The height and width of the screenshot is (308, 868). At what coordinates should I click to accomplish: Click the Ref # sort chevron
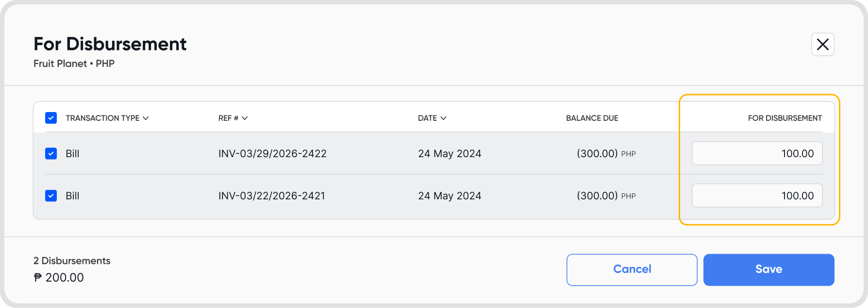(x=245, y=118)
